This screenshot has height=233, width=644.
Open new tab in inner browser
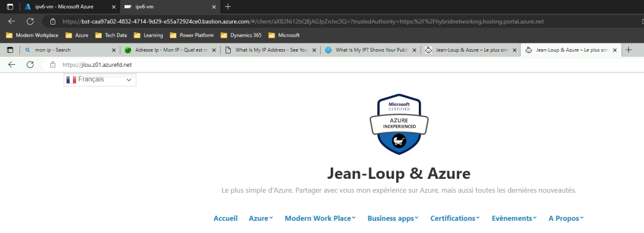tap(628, 50)
